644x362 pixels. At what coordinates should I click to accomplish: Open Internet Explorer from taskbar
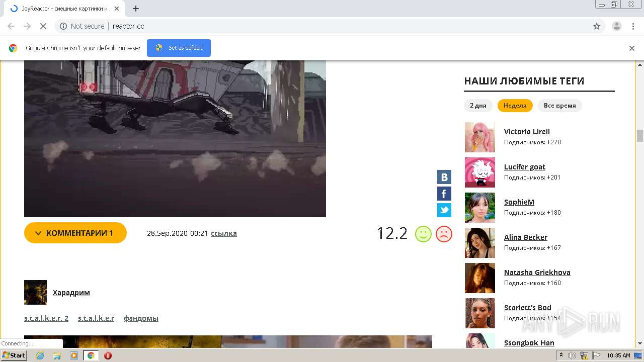pos(40,355)
